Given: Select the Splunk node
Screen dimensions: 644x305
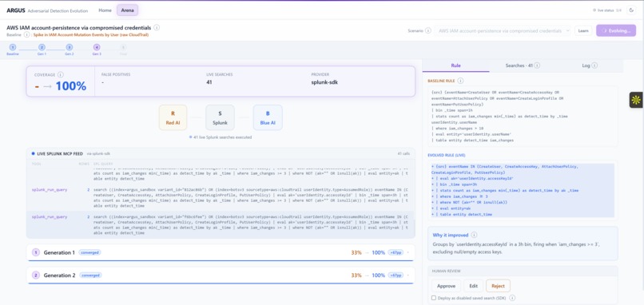Looking at the screenshot, I should click(x=221, y=117).
